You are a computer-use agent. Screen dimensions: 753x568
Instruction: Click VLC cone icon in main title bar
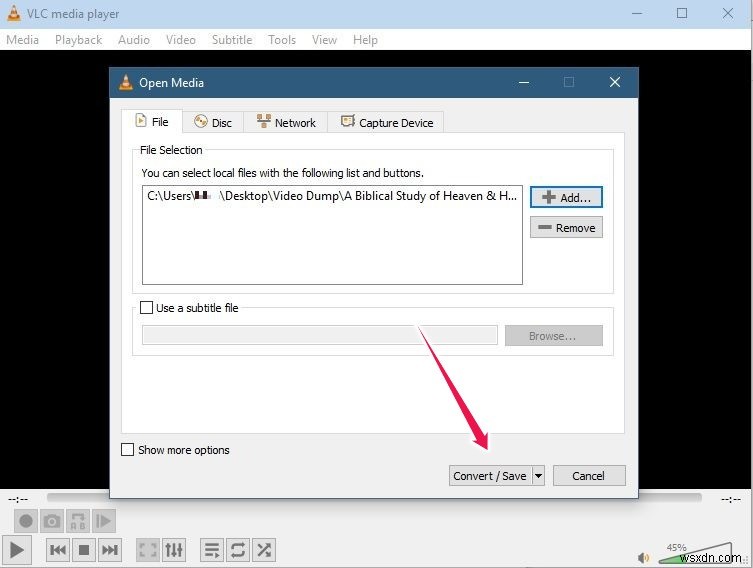pyautogui.click(x=13, y=13)
